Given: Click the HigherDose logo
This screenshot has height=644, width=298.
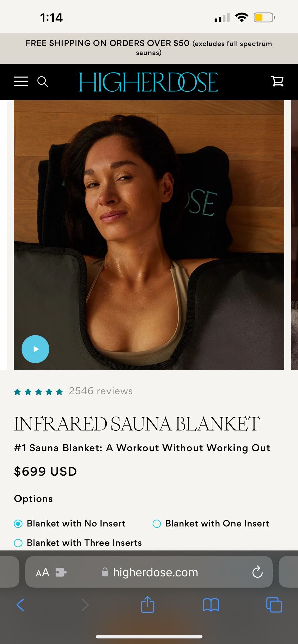Looking at the screenshot, I should (x=148, y=82).
